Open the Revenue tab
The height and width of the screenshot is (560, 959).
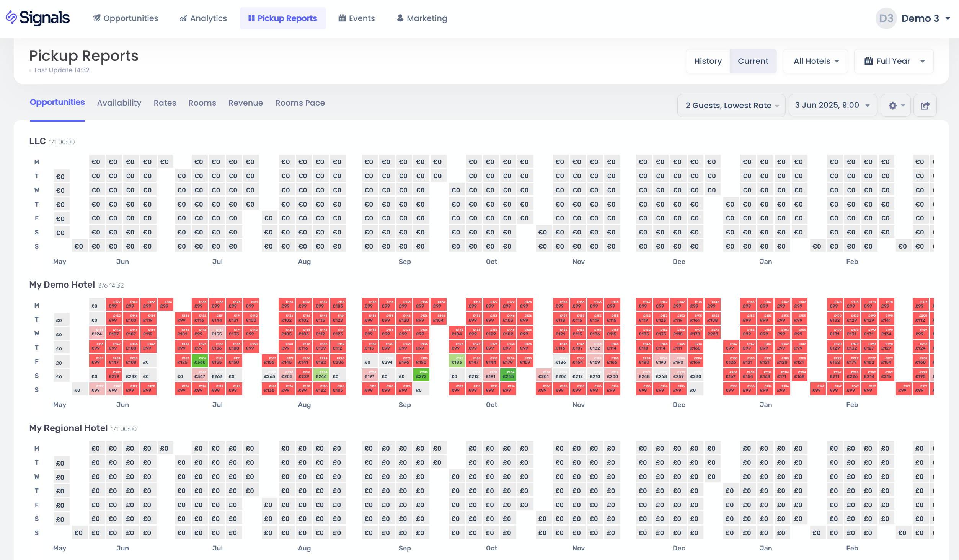[246, 103]
